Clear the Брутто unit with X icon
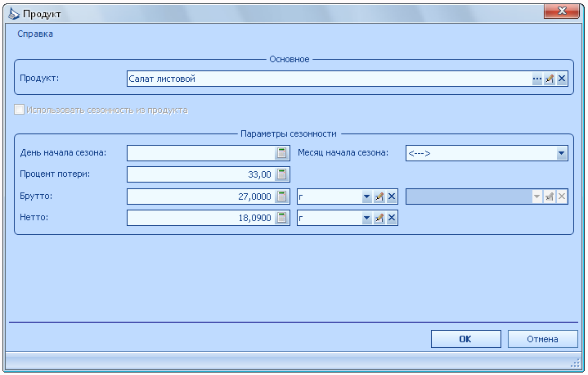Screen dimensions: 588x375 pos(392,197)
